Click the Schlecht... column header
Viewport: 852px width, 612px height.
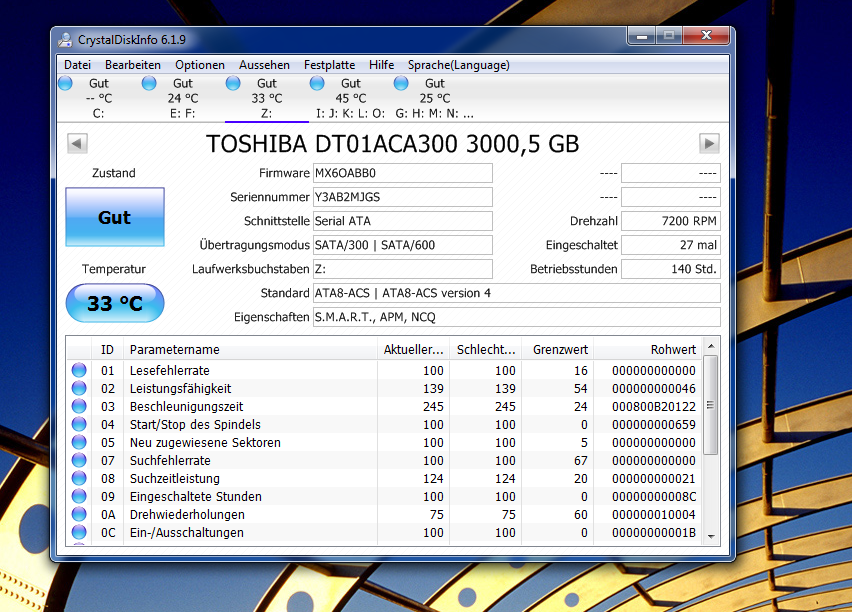pyautogui.click(x=486, y=349)
